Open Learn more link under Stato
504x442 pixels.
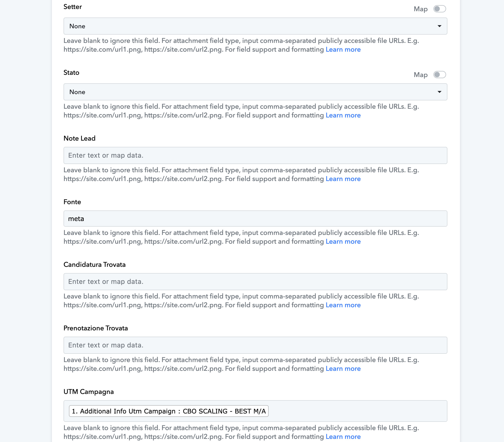pos(343,115)
